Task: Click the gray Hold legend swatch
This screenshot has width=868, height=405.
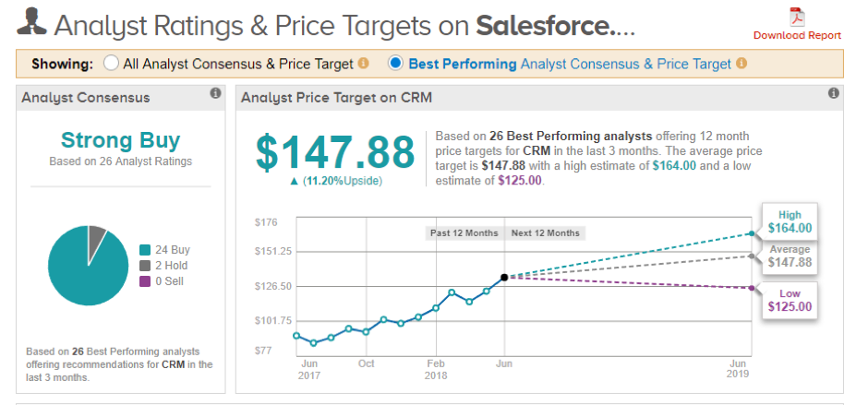Action: (x=145, y=266)
